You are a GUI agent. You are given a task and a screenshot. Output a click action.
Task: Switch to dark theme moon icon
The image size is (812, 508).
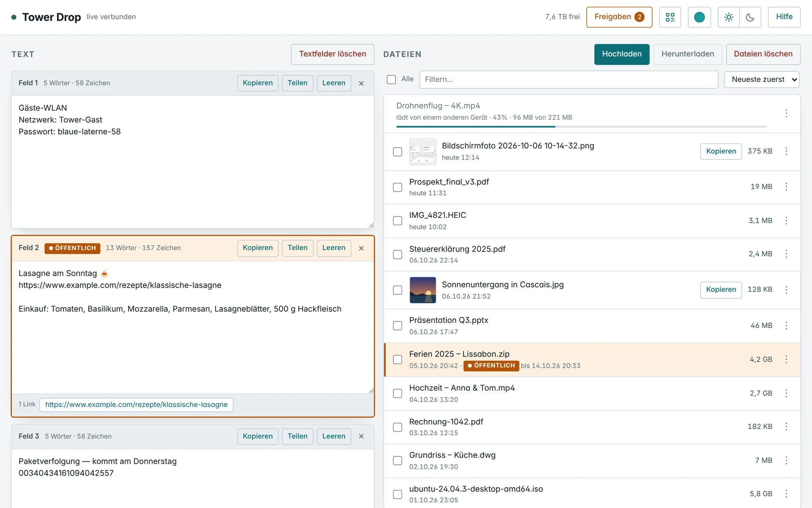[x=750, y=17]
